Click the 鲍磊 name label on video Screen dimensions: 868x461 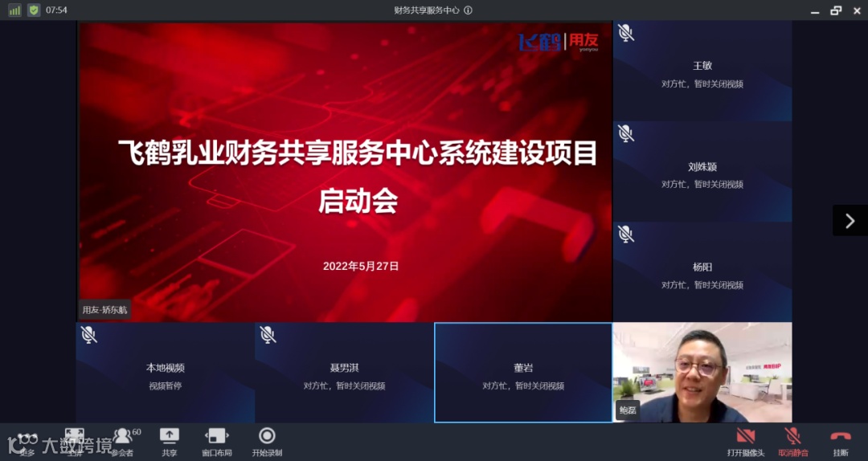point(627,410)
